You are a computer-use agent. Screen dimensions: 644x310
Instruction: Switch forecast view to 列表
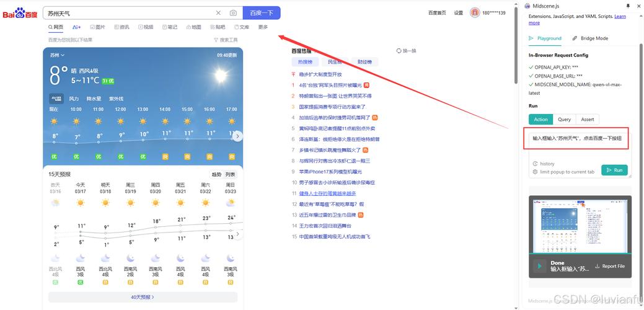tap(230, 174)
